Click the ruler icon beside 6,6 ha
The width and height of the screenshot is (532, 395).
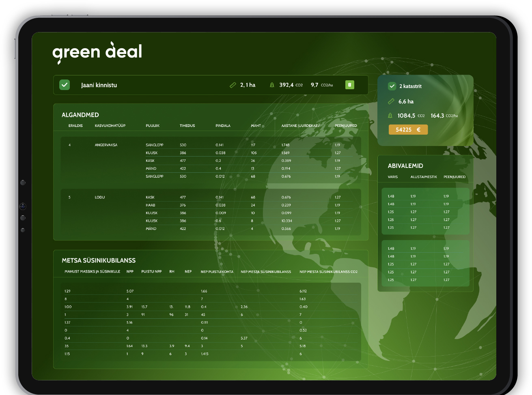coord(391,101)
